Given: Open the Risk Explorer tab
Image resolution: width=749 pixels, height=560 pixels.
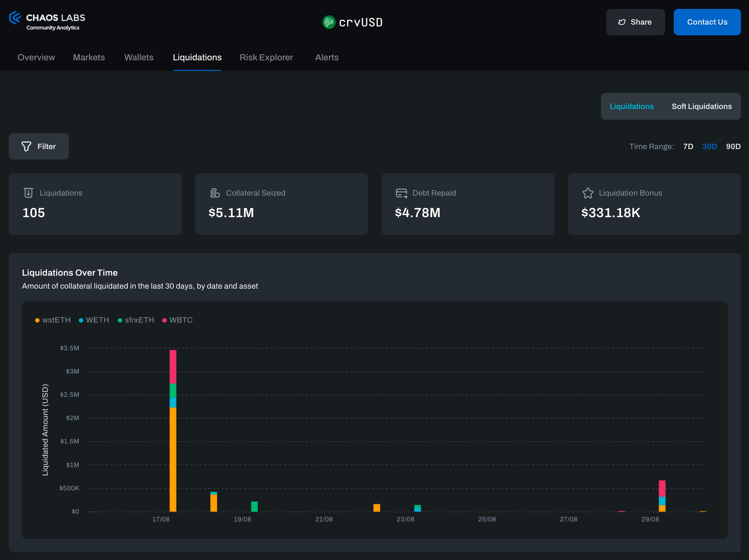Looking at the screenshot, I should tap(266, 57).
